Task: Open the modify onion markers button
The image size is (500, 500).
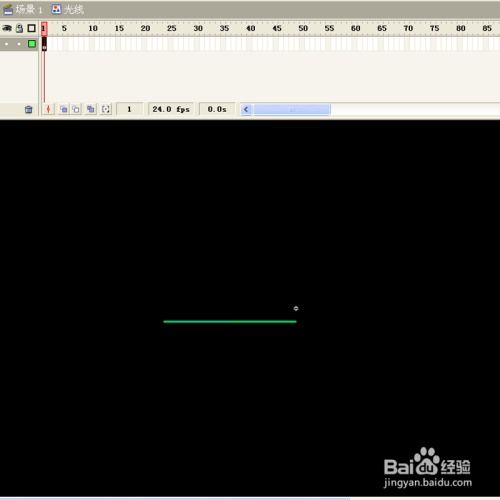Action: (x=106, y=109)
